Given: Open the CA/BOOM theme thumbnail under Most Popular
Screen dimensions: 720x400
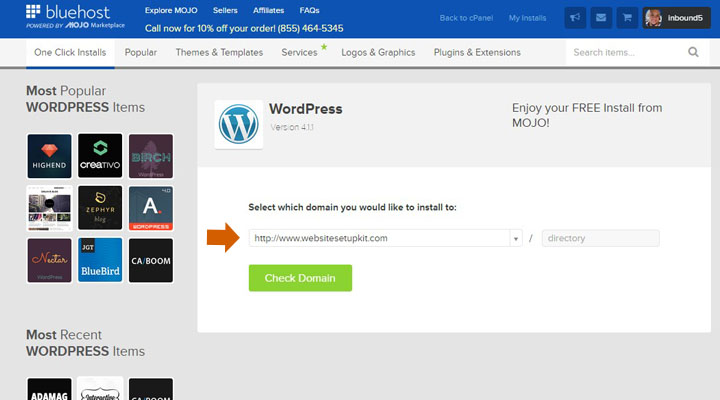Looking at the screenshot, I should pos(151,260).
